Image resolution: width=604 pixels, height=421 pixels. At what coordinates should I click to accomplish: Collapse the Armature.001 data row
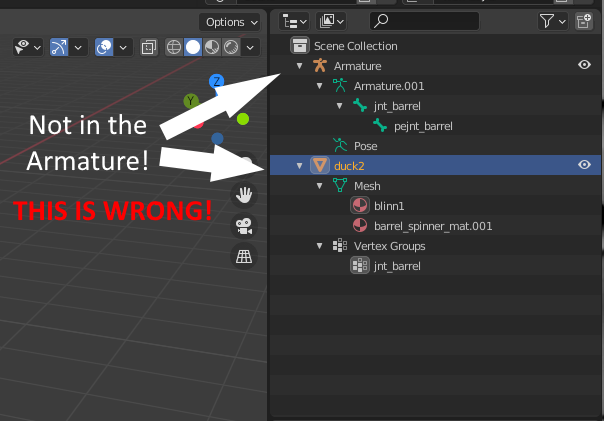[x=319, y=86]
